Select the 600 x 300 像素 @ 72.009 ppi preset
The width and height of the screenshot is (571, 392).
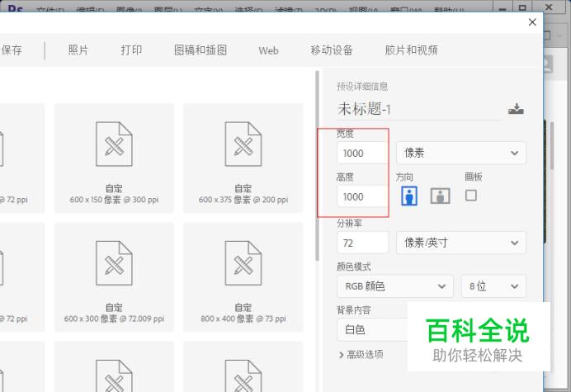coord(114,277)
